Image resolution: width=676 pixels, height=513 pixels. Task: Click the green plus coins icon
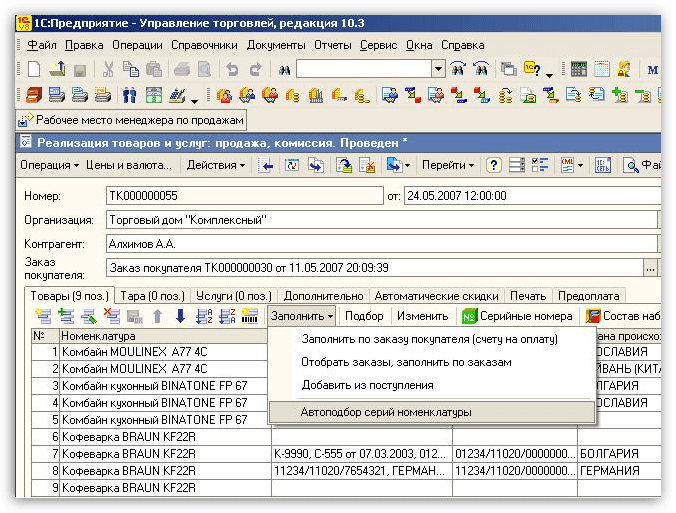point(620,95)
